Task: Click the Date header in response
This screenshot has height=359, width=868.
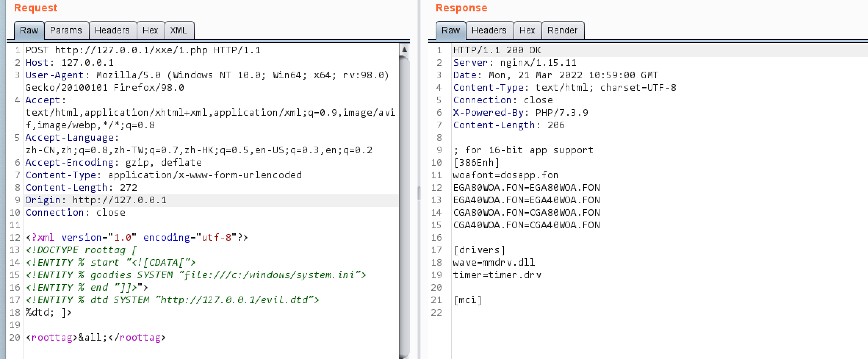Action: 556,75
